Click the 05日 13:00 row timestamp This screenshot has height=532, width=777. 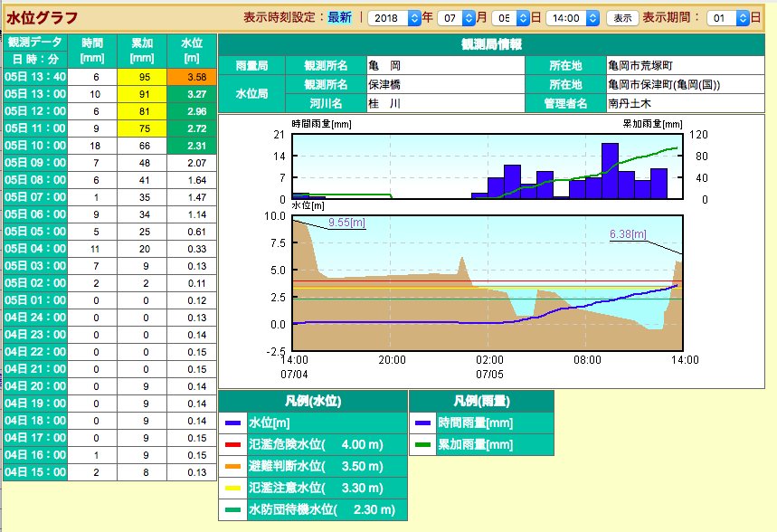coord(35,94)
